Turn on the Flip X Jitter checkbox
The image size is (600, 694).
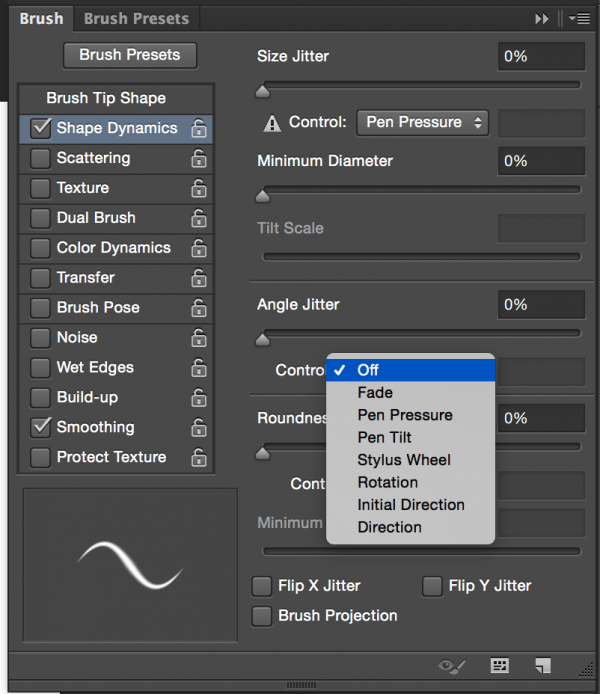262,586
